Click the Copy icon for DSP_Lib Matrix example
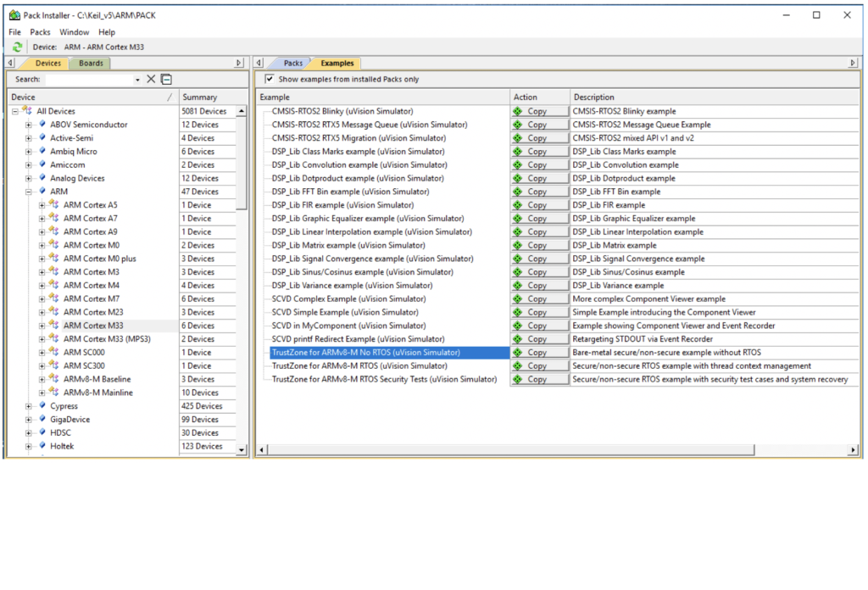This screenshot has height=590, width=868. (539, 245)
